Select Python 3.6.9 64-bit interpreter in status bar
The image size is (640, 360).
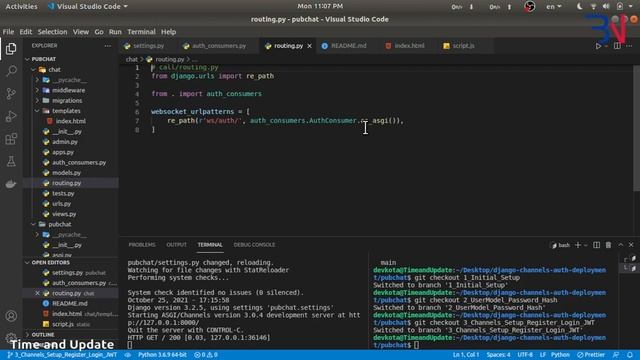[162, 355]
